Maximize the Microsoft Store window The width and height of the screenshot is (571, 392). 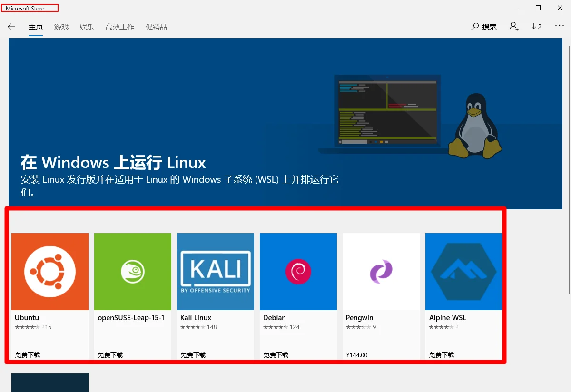[x=538, y=8]
